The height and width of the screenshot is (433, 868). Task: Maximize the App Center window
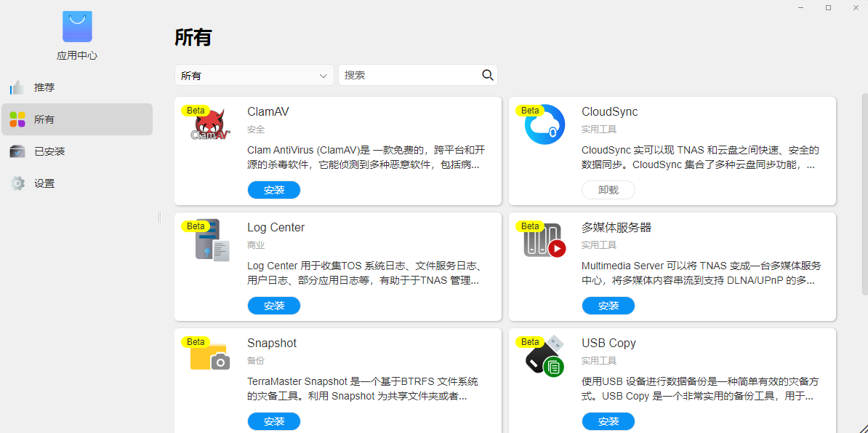tap(828, 7)
